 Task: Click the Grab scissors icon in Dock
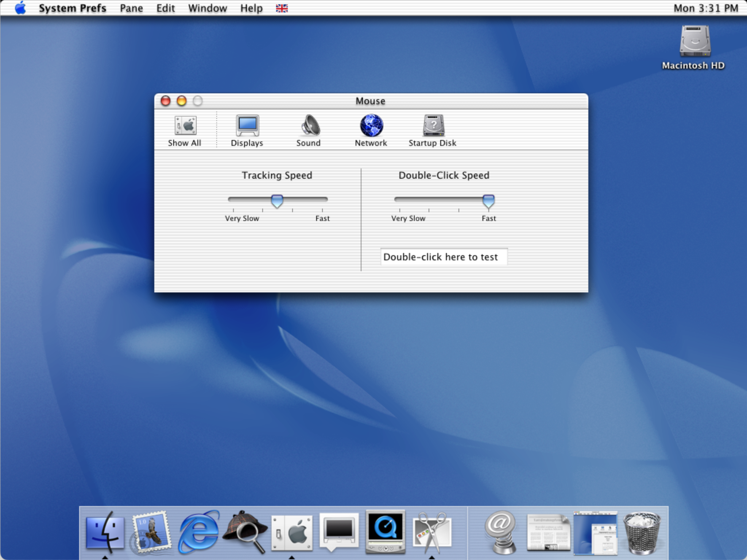click(x=432, y=533)
